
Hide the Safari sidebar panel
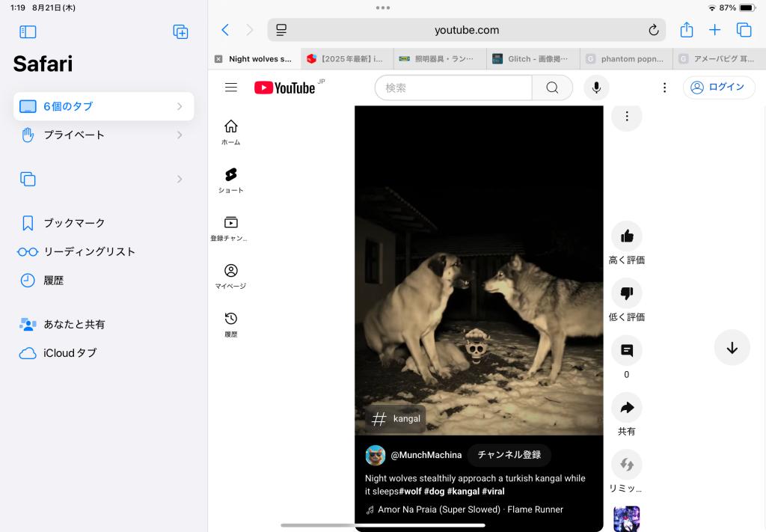point(28,31)
